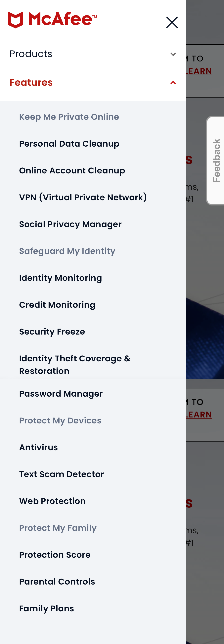The width and height of the screenshot is (224, 644).
Task: Expand the Products section
Action: click(31, 54)
